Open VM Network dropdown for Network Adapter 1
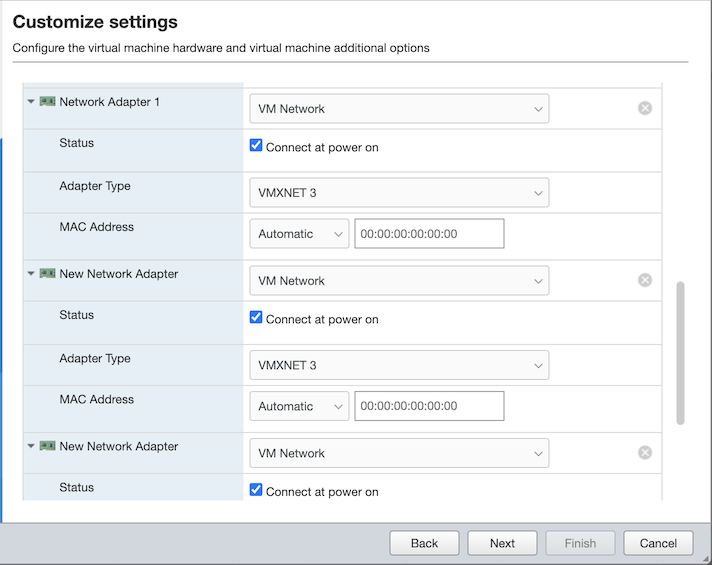 point(398,109)
